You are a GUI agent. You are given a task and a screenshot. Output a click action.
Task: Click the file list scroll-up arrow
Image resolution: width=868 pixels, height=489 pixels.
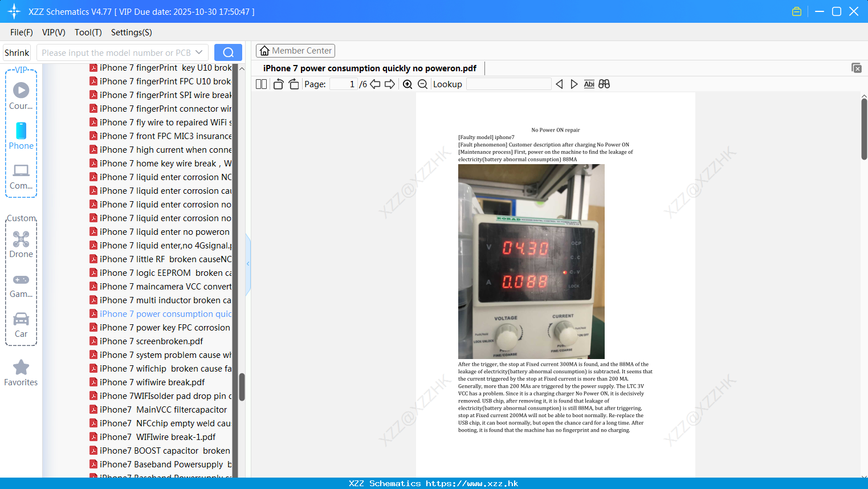(242, 68)
